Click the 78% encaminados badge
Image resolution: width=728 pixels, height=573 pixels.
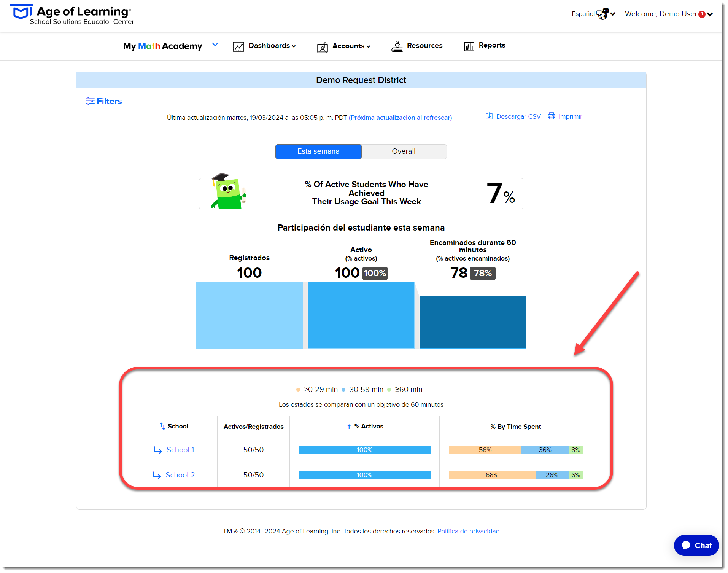pyautogui.click(x=483, y=273)
